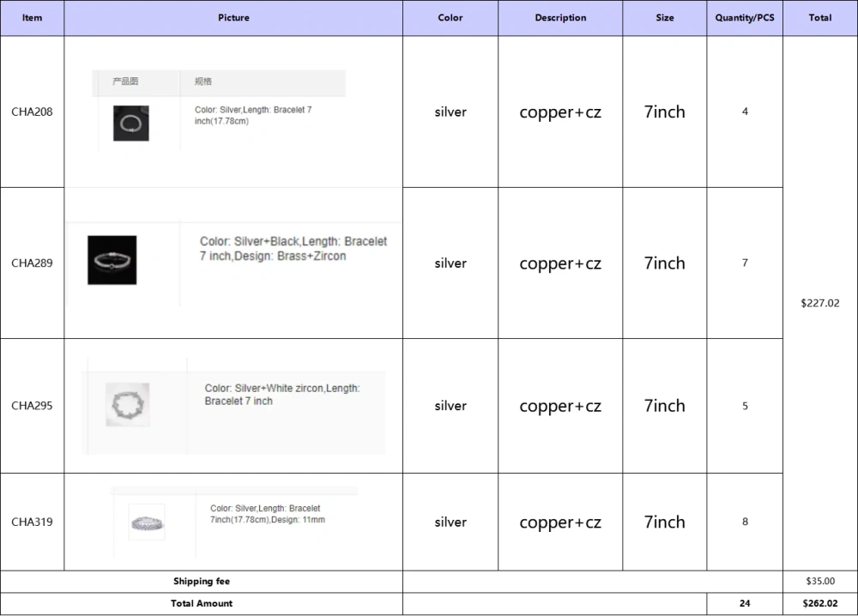Viewport: 858px width, 616px height.
Task: Click the CHA289 bracelet thumbnail image
Action: [112, 260]
